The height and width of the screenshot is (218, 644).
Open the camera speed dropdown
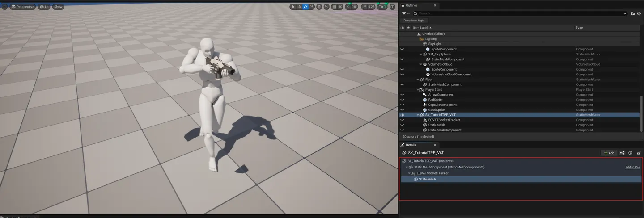382,7
